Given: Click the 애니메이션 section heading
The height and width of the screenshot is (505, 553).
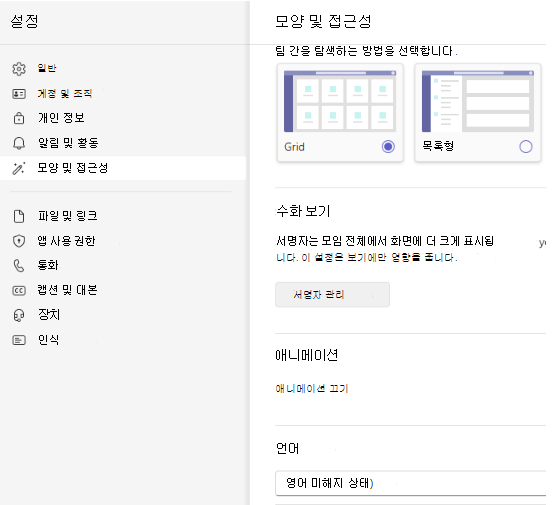Looking at the screenshot, I should [306, 355].
